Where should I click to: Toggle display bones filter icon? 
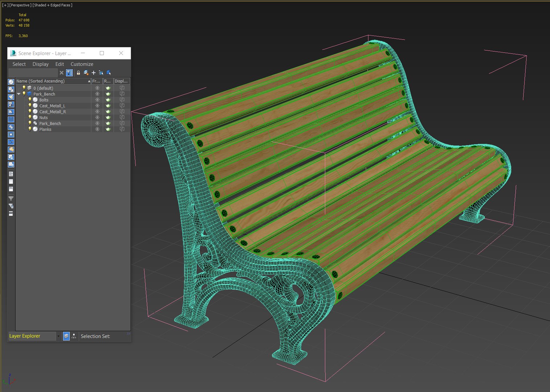click(11, 142)
